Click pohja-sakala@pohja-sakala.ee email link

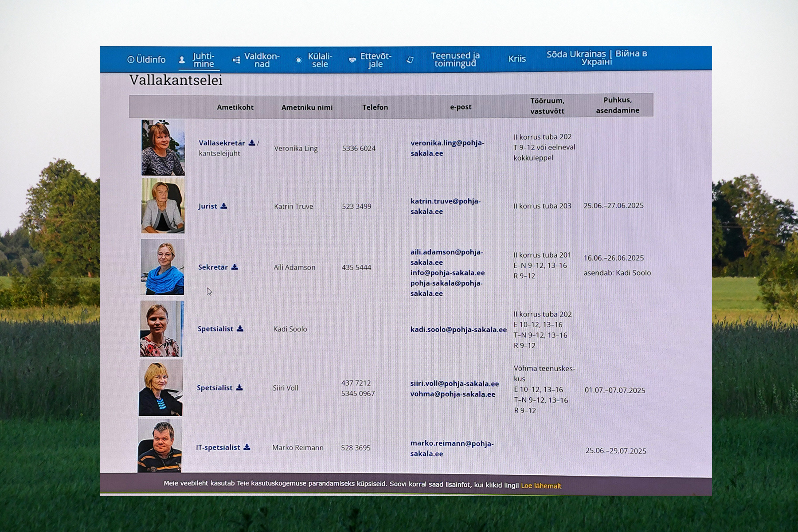446,288
